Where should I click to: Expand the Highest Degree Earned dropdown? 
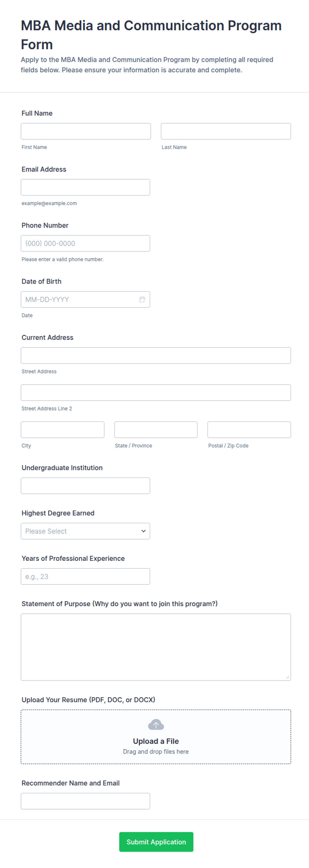pyautogui.click(x=85, y=531)
